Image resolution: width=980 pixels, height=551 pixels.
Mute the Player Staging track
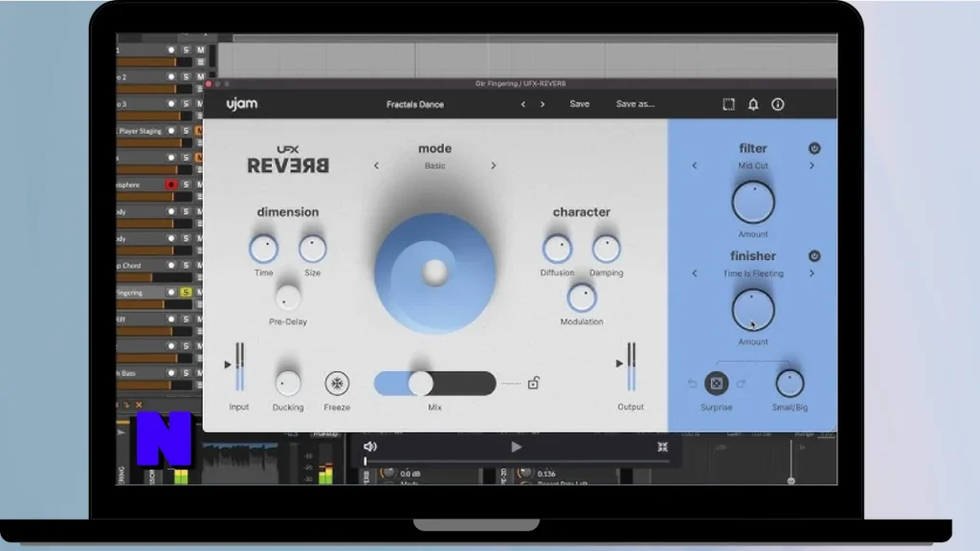click(x=199, y=131)
